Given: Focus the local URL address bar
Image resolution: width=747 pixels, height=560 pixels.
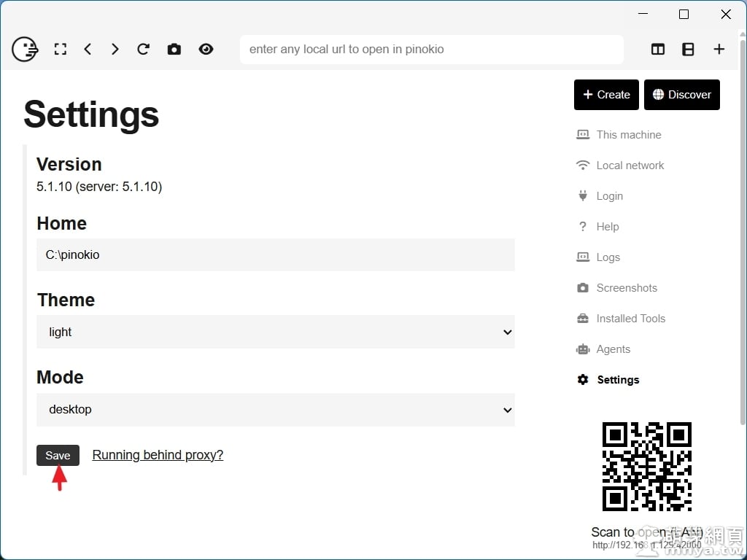Looking at the screenshot, I should click(x=431, y=50).
